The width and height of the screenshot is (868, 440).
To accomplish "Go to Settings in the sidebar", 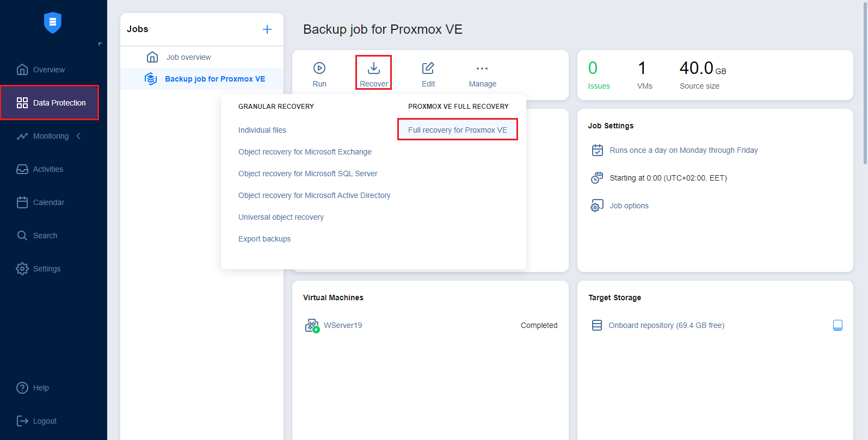I will coord(47,269).
